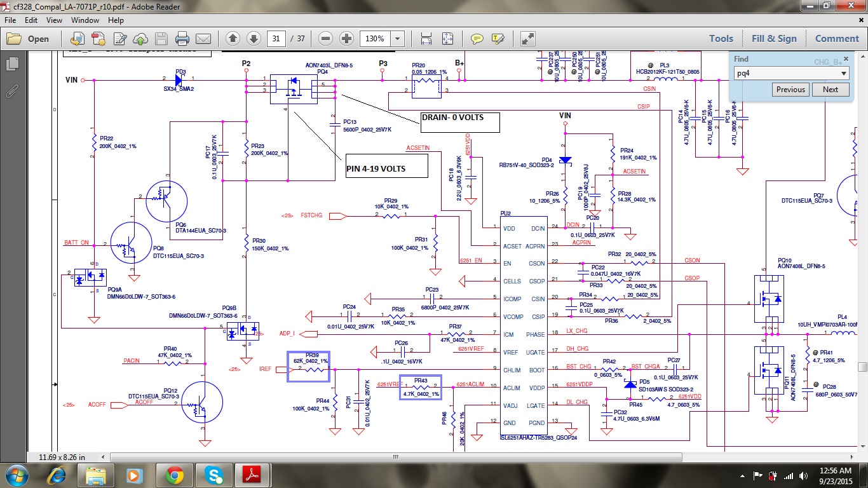Open the zoom level dropdown
Screen dimensions: 868x488
[398, 39]
